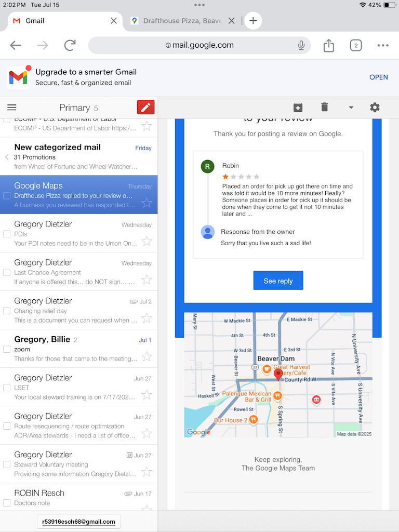Click account r53916esch68@gmail.com button
Image resolution: width=399 pixels, height=532 pixels.
[79, 522]
